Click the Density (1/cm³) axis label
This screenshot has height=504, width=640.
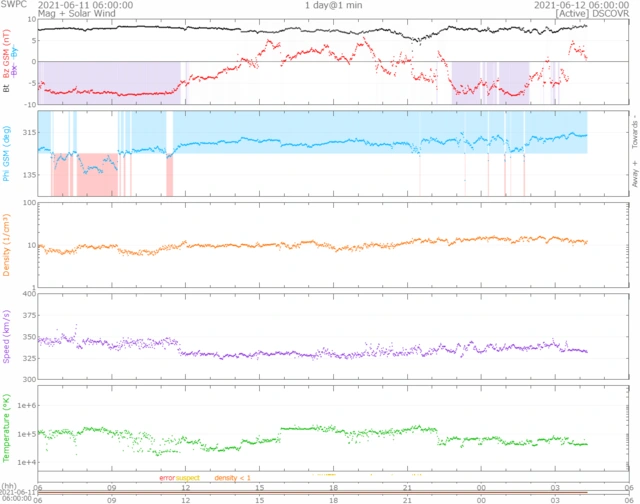[x=8, y=246]
